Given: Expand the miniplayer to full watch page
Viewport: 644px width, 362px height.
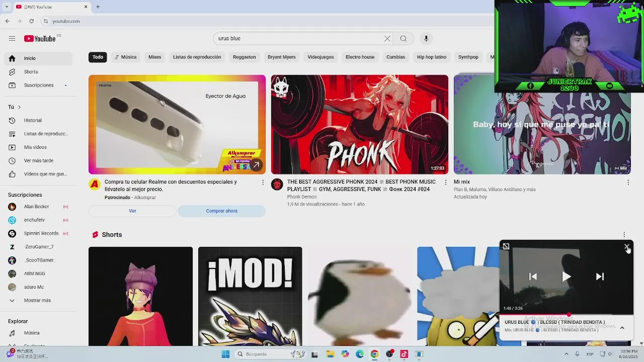Looking at the screenshot, I should pos(506,246).
